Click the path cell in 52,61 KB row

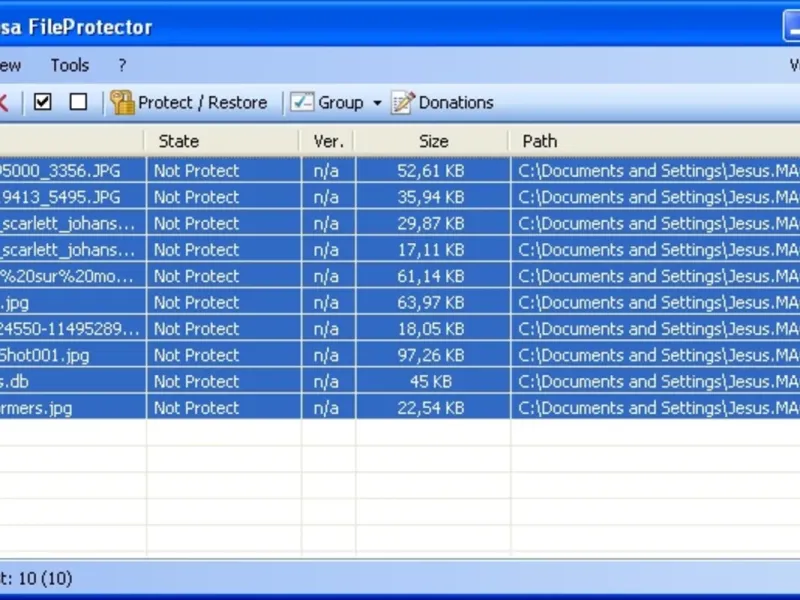click(x=656, y=170)
